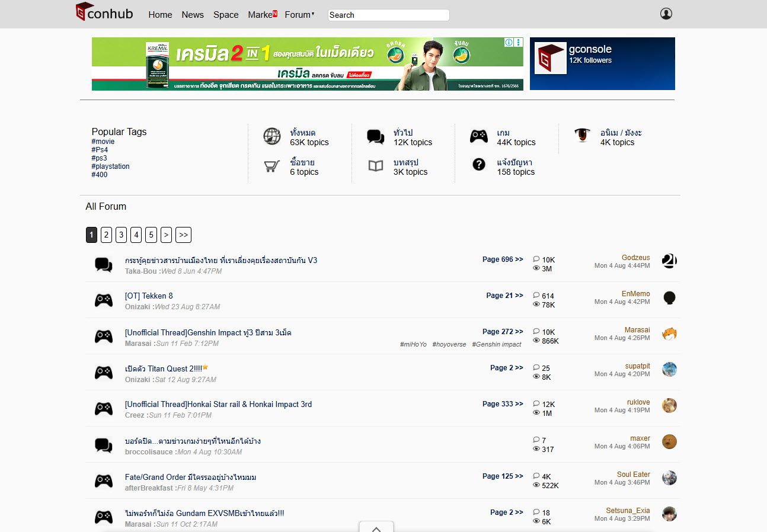
Task: Click in the Search field
Action: [389, 15]
